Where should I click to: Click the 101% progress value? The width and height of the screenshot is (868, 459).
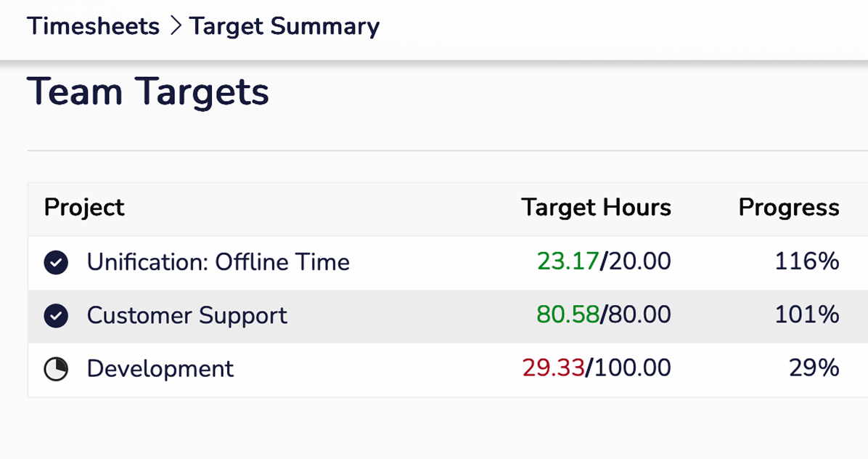(806, 315)
